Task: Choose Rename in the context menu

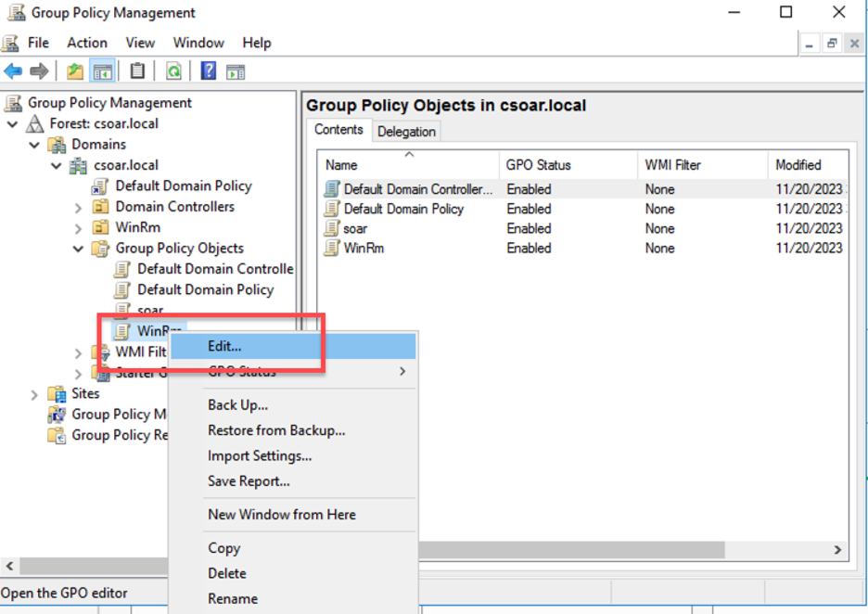Action: pyautogui.click(x=232, y=599)
